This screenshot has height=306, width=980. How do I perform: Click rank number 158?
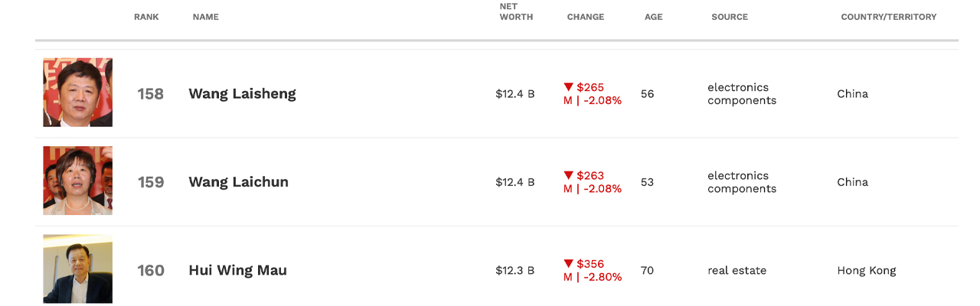150,94
